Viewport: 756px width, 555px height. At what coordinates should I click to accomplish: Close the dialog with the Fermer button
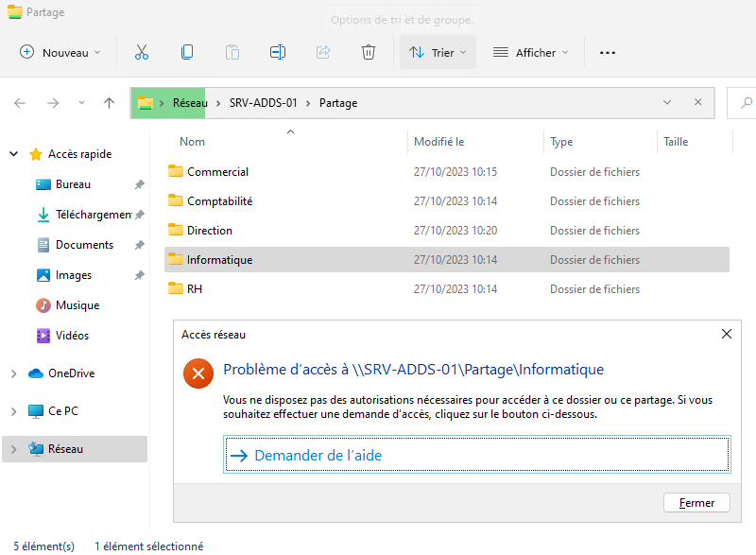point(696,502)
